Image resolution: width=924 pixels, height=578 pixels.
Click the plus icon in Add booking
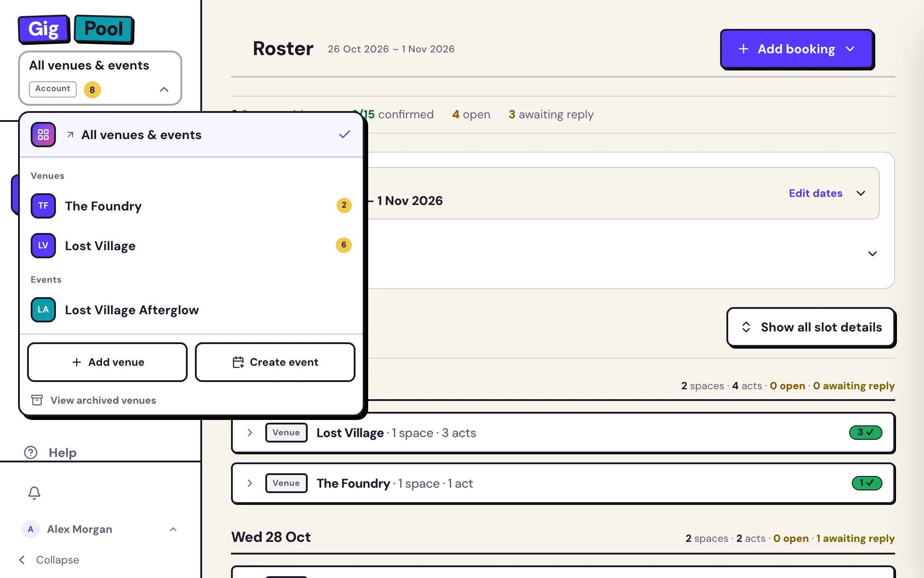pyautogui.click(x=744, y=49)
